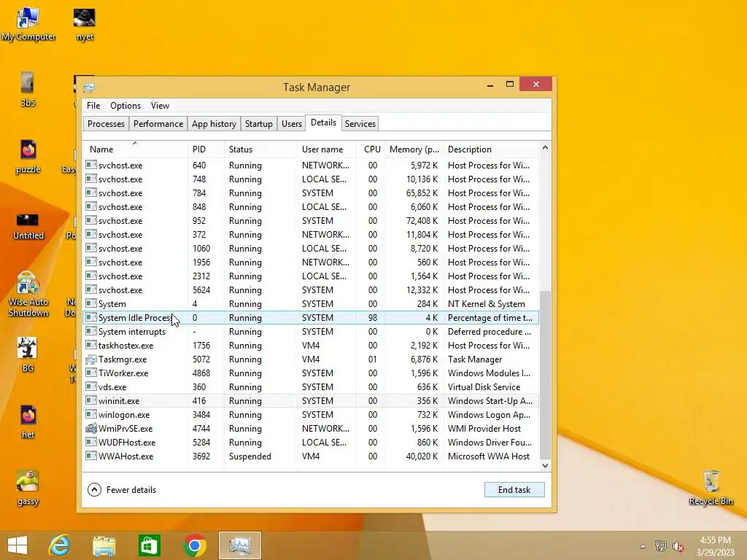
Task: Open the File menu
Action: [93, 106]
